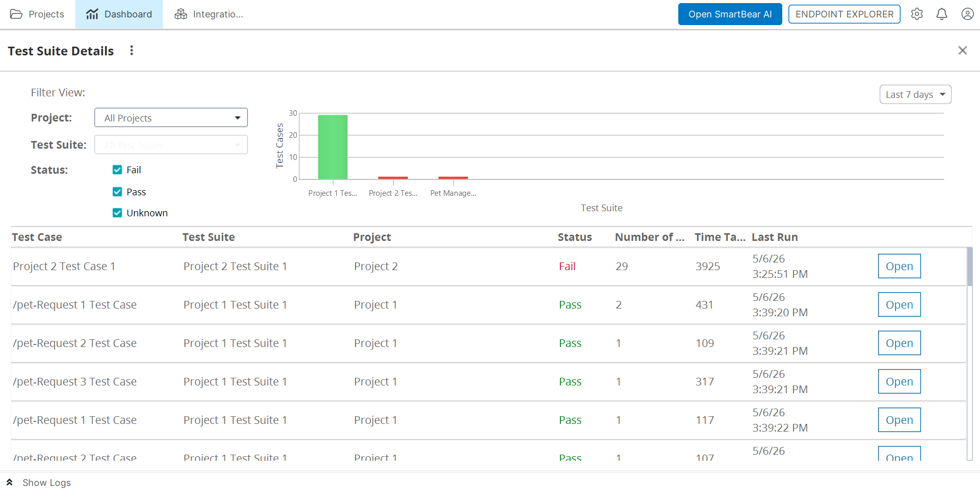Click the 3925 time value
Viewport: 980px width, 489px height.
tap(708, 266)
